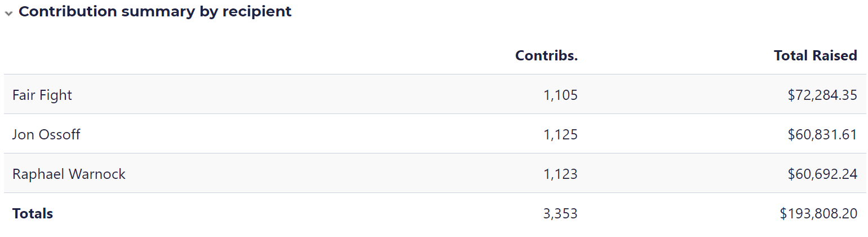Image resolution: width=868 pixels, height=237 pixels.
Task: Collapse the Contribution summary by recipient section
Action: tap(9, 13)
